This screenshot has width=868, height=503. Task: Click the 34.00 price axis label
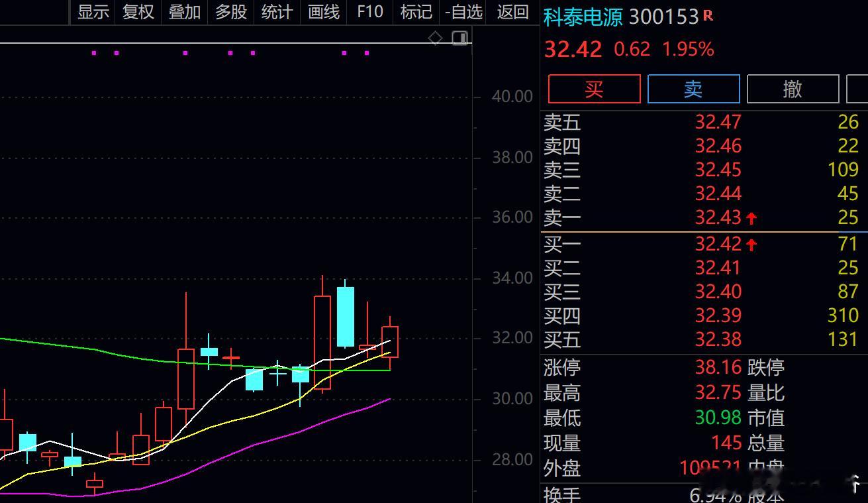coord(512,278)
